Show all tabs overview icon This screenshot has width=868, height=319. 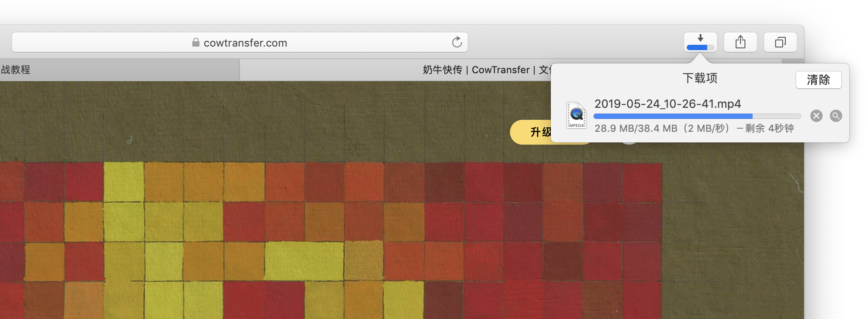[x=780, y=42]
